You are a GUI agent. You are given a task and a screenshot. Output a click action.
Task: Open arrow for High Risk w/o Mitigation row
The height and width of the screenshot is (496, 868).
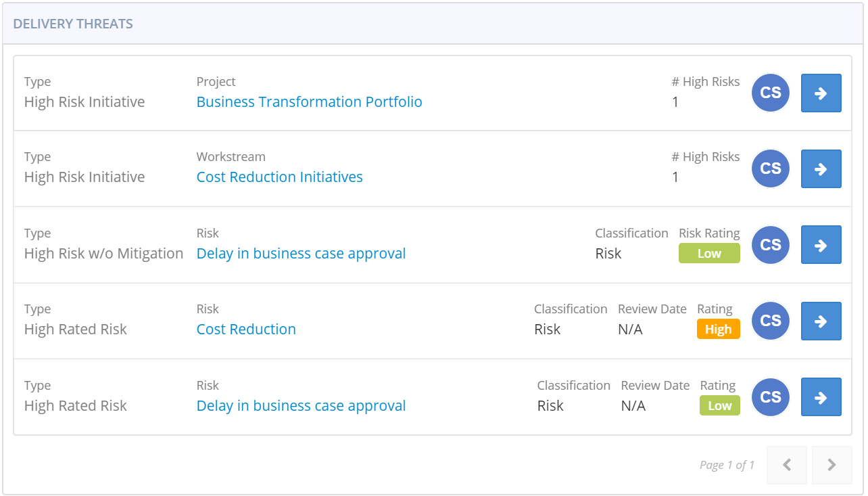click(x=821, y=245)
